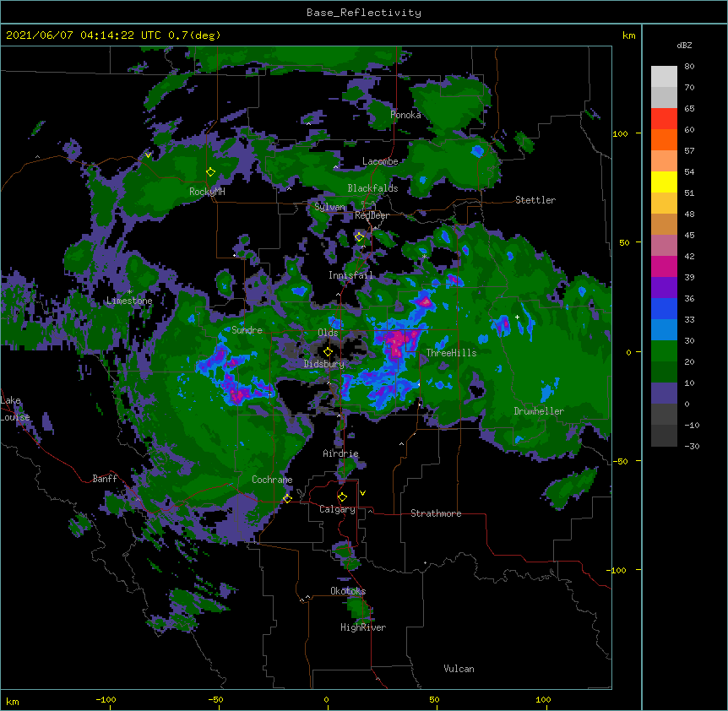
Task: Click the Banff label
Action: tap(105, 479)
